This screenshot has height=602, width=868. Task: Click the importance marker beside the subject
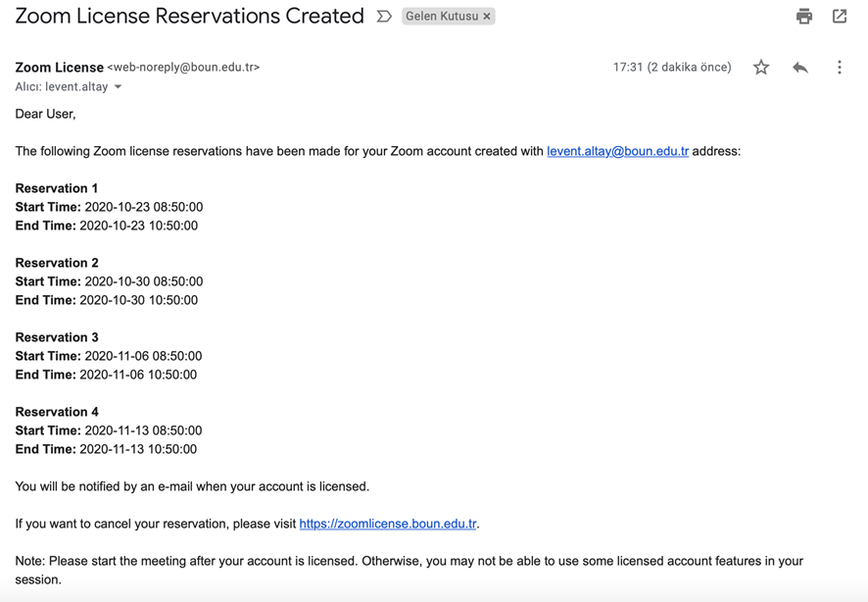coord(384,17)
